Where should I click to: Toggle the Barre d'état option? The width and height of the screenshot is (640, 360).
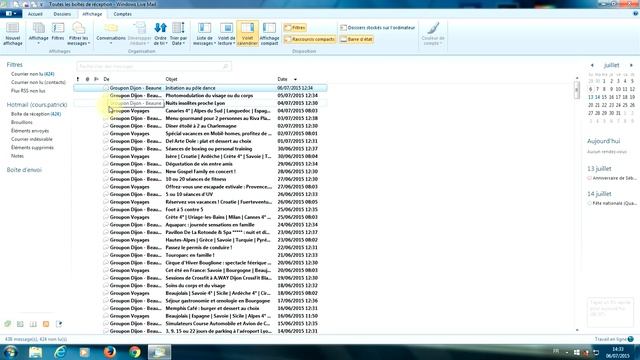(x=357, y=39)
